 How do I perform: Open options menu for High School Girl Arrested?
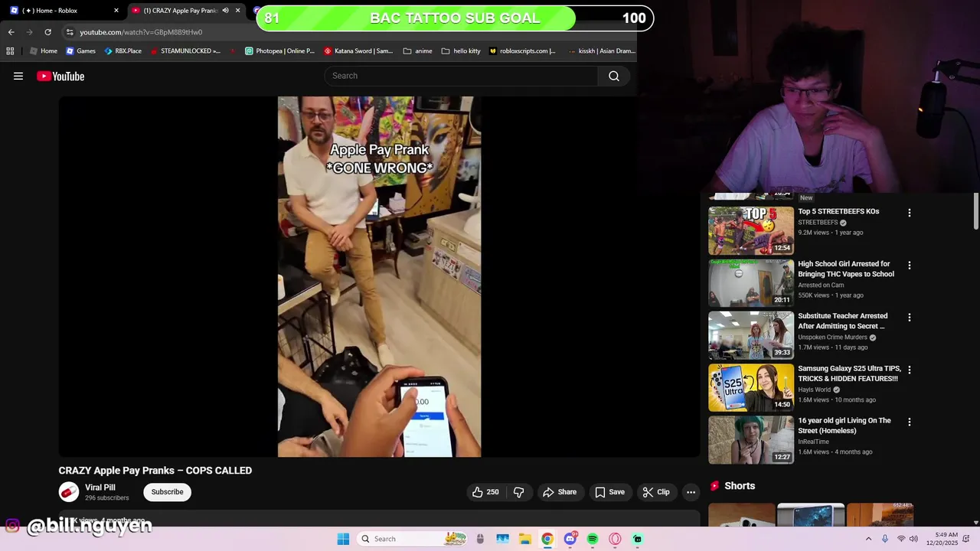910,266
